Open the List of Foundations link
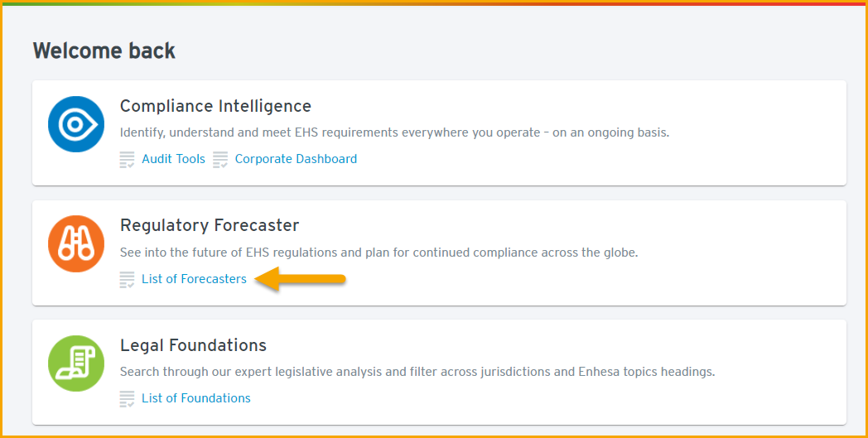 [196, 398]
